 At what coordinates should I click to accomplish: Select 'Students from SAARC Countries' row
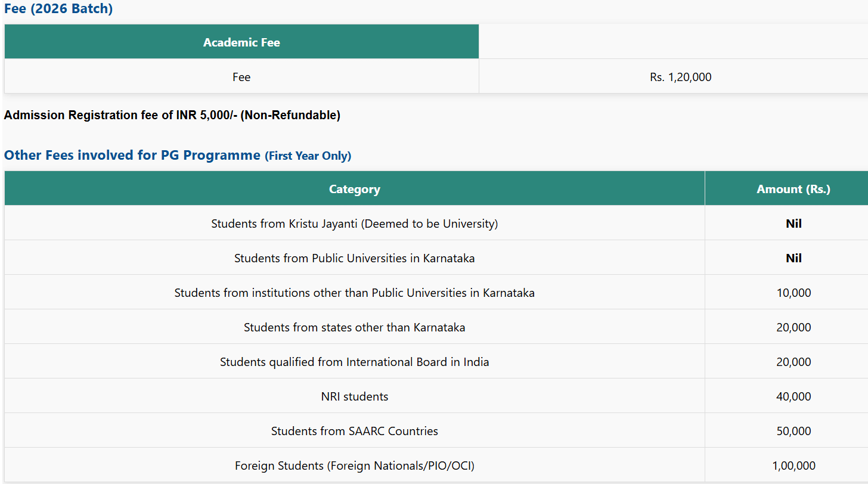[x=354, y=431]
